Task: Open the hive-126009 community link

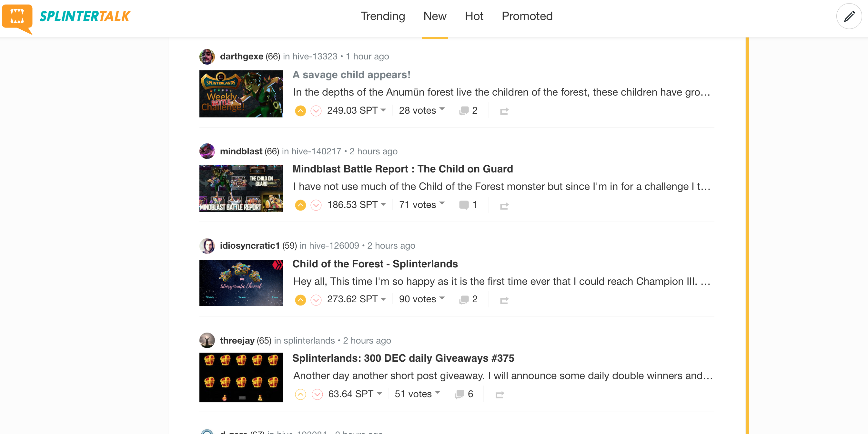Action: pos(334,245)
